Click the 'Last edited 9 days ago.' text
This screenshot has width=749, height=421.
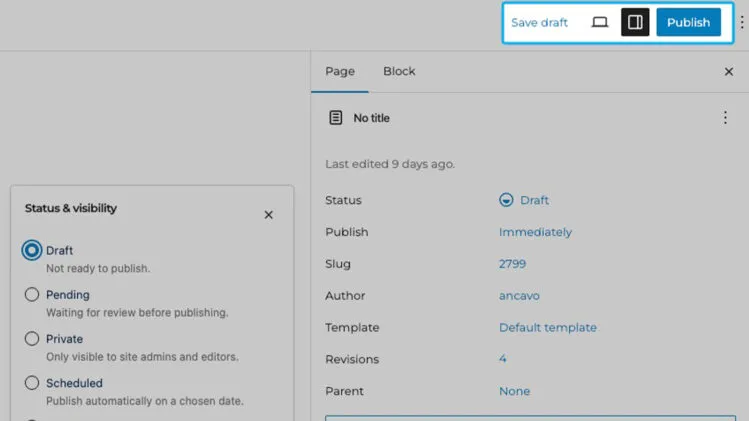point(390,164)
